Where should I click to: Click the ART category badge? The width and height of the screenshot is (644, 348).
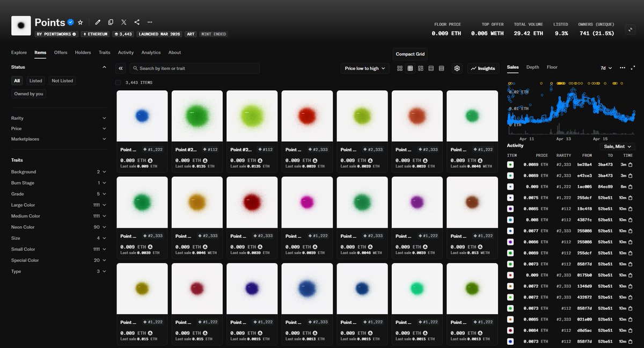coord(191,34)
